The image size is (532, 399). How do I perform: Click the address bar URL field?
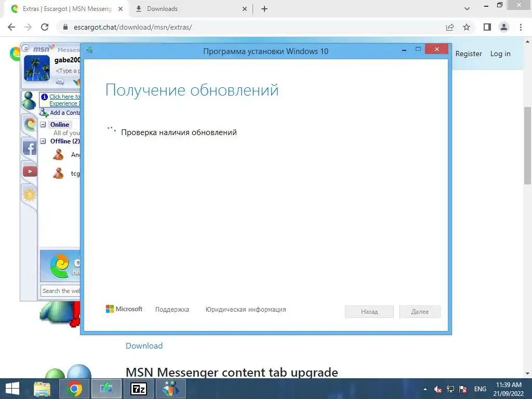click(x=251, y=27)
